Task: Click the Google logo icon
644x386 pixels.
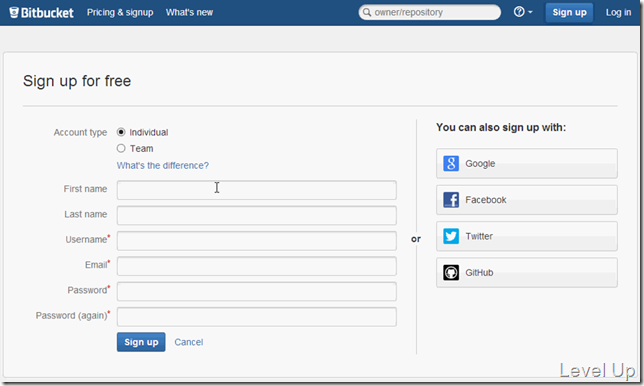Action: click(x=451, y=163)
